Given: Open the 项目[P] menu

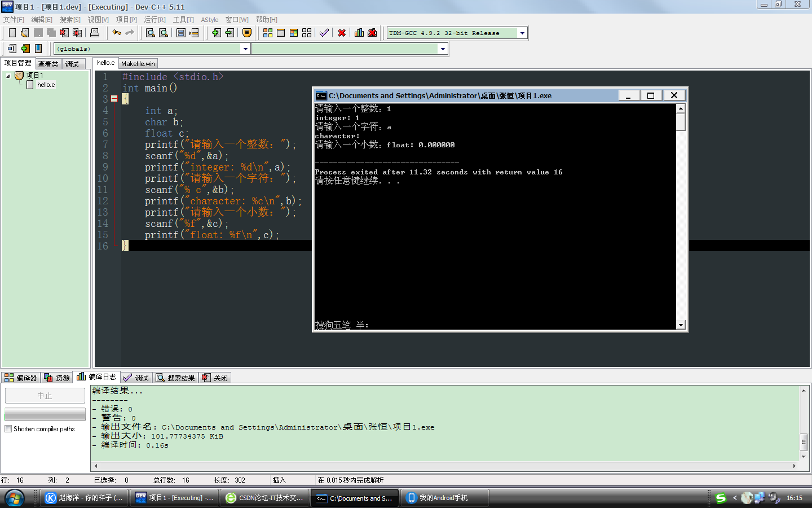Looking at the screenshot, I should [x=126, y=20].
